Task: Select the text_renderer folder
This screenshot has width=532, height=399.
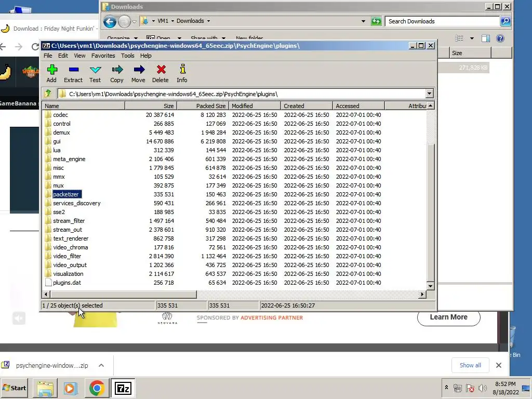Action: pyautogui.click(x=71, y=238)
